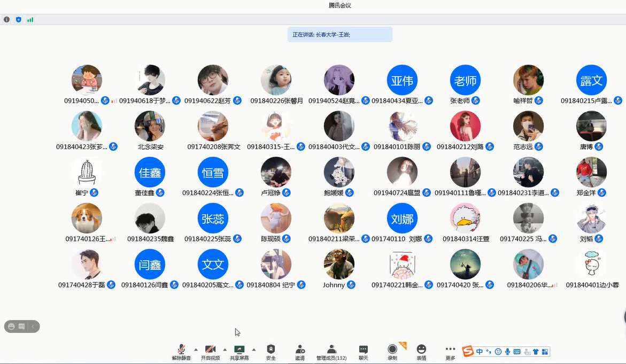Click Johnny's participant avatar
The width and height of the screenshot is (626, 364).
pos(339,265)
